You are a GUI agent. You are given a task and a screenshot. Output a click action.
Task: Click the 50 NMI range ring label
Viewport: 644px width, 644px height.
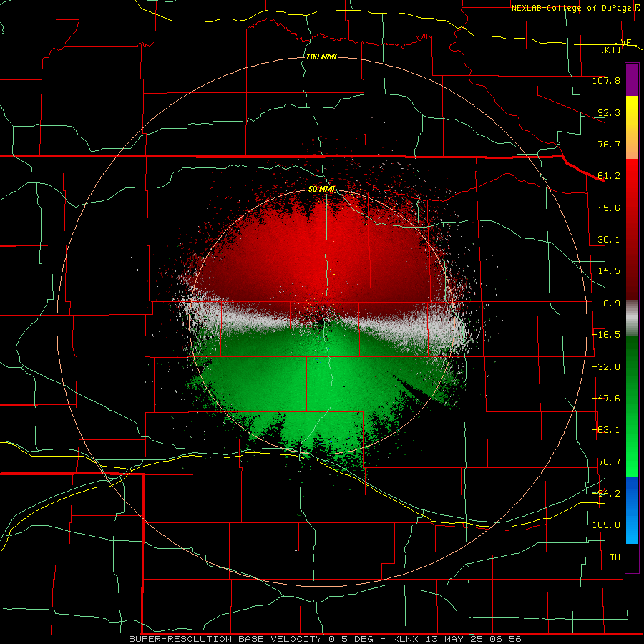coord(321,190)
